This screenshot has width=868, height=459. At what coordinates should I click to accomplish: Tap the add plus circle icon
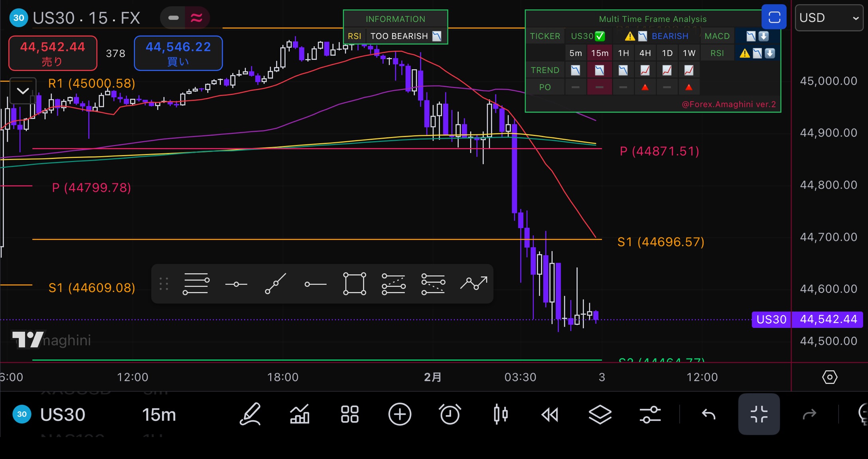point(400,414)
